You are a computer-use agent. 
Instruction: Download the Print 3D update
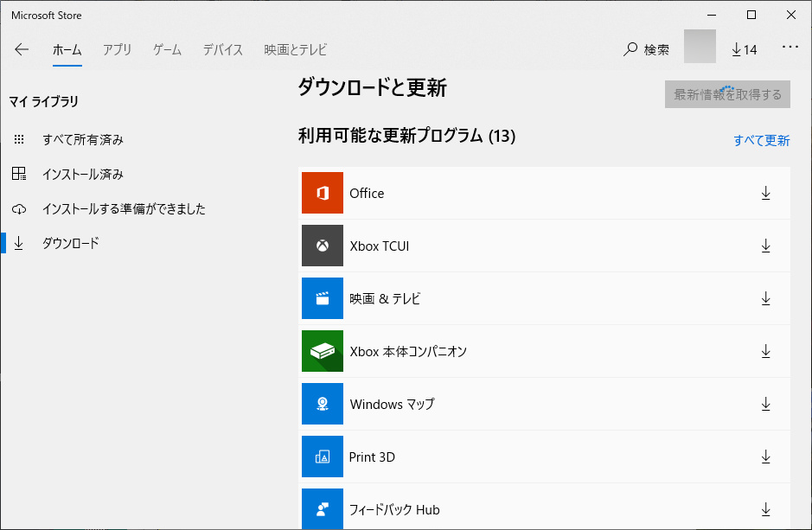(x=766, y=457)
